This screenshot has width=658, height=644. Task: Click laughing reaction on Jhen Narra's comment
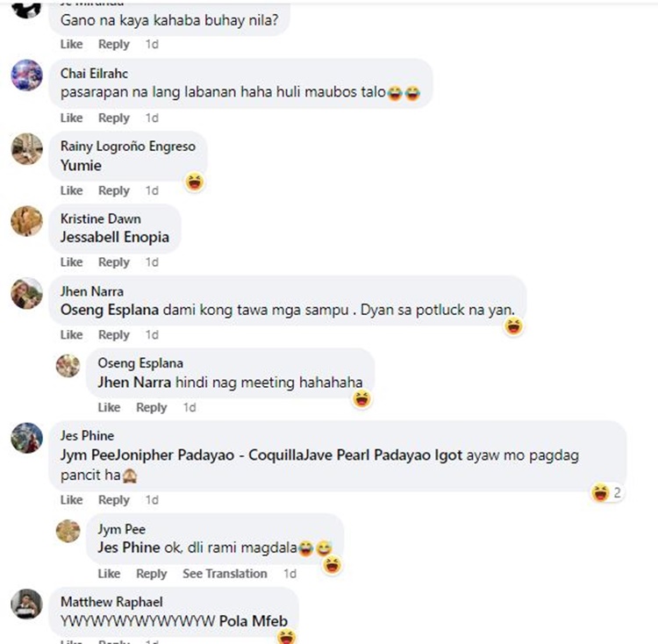pyautogui.click(x=514, y=326)
